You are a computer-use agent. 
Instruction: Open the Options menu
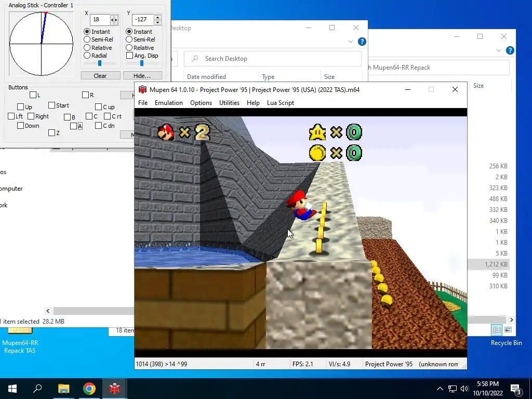[201, 103]
